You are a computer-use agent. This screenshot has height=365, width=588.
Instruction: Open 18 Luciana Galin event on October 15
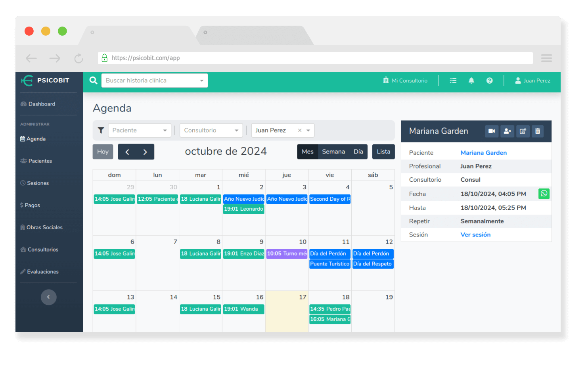[201, 309]
